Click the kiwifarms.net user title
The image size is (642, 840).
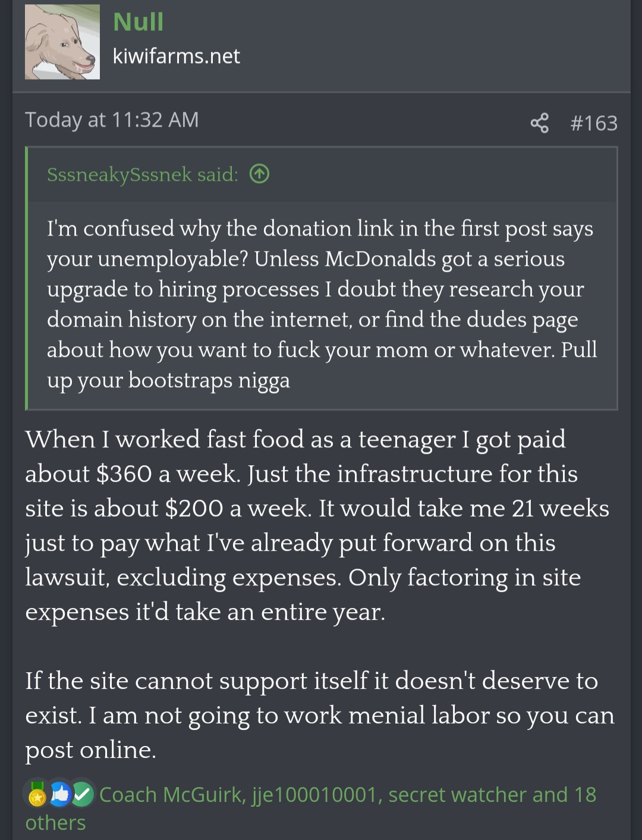pyautogui.click(x=176, y=56)
